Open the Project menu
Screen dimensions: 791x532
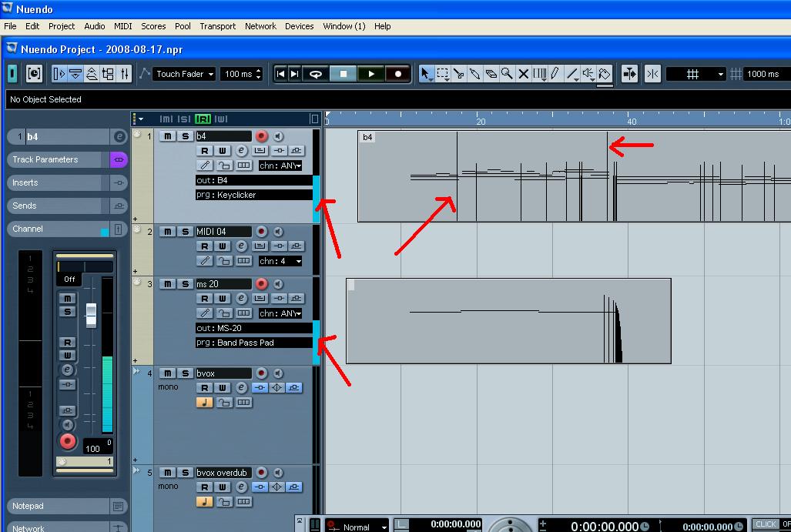point(62,26)
